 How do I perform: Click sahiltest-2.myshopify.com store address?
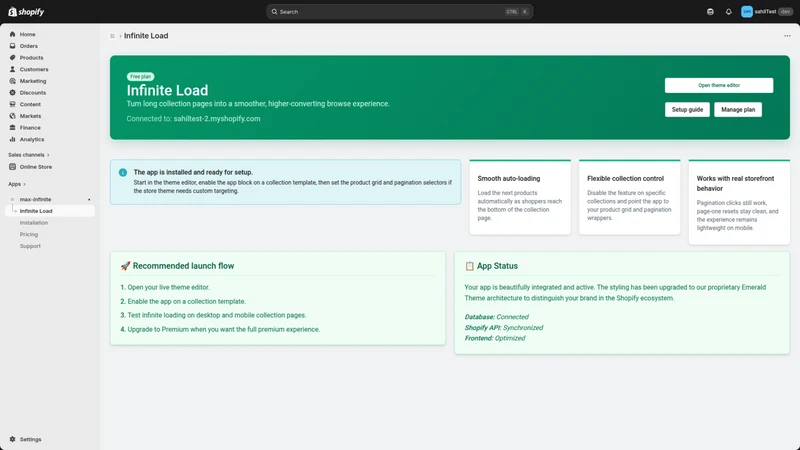217,118
